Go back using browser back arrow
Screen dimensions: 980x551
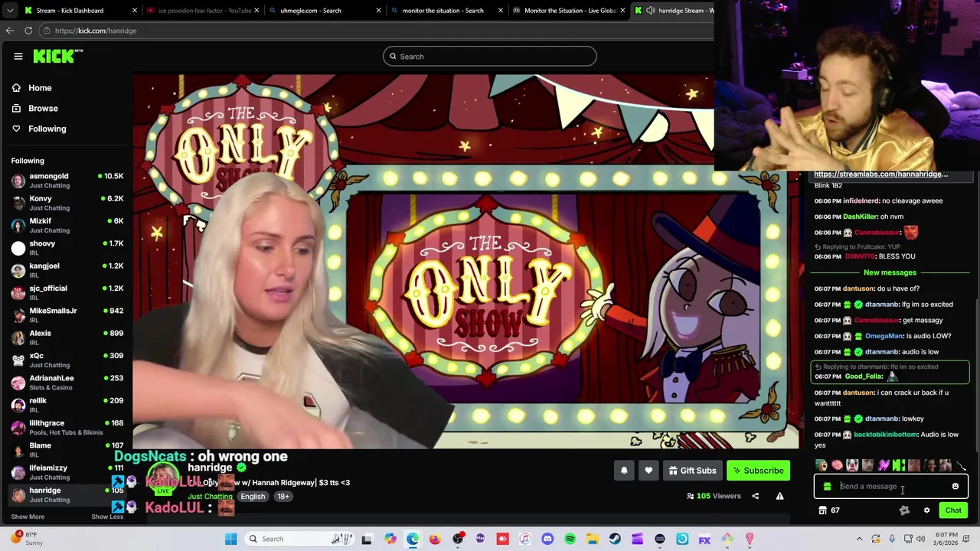pos(10,31)
